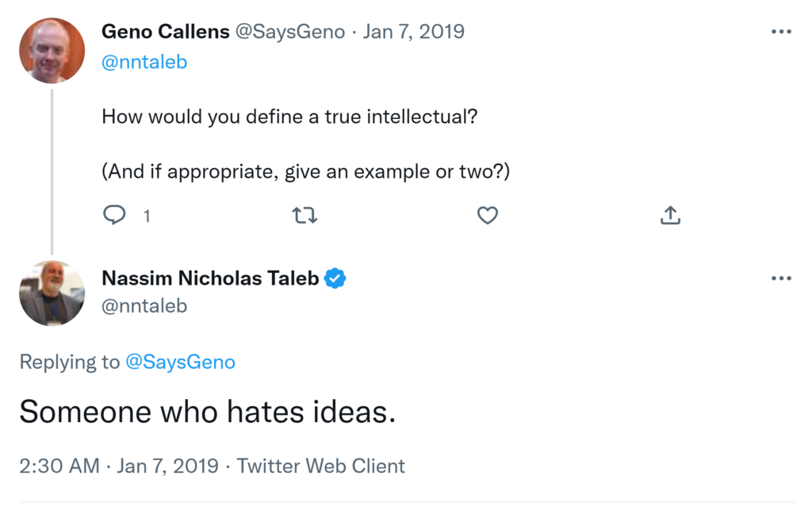Screen dimensions: 812x514
Task: Click the reply icon on Geno's tweet
Action: pos(115,215)
